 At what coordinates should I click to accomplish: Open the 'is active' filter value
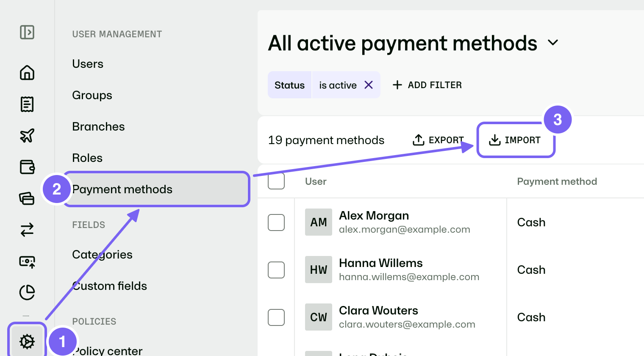pos(338,85)
